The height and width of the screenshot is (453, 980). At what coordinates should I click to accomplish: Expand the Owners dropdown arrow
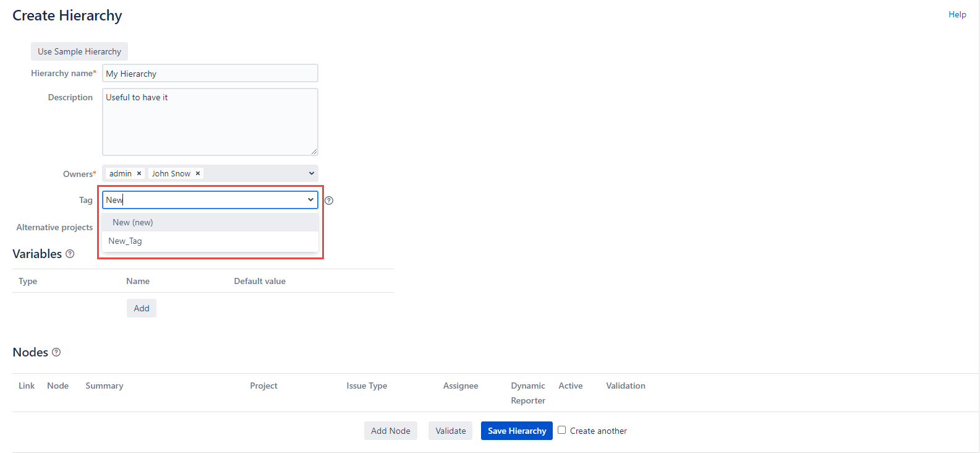coord(311,174)
